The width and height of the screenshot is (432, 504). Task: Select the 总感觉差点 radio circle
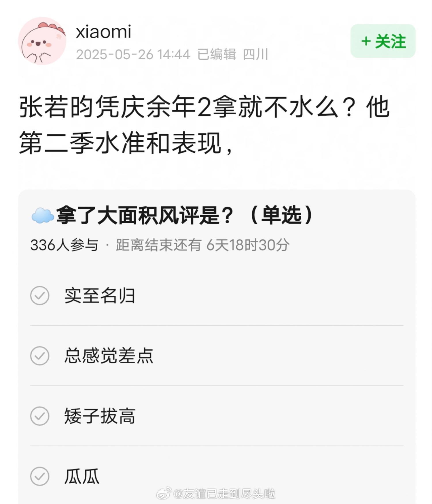pos(40,356)
